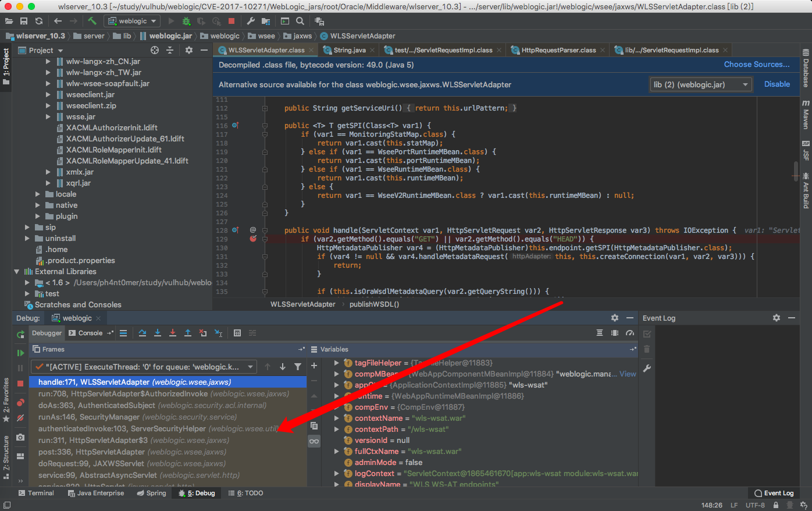Expand the locale folder node
This screenshot has width=812, height=511.
coord(38,194)
